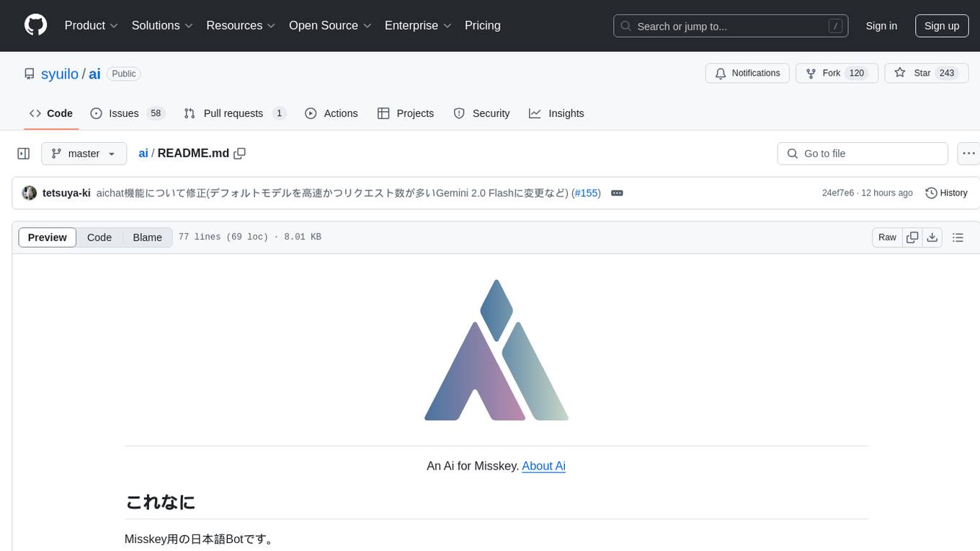Switch to the Projects tab
Screen dimensions: 980x551
pos(406,113)
